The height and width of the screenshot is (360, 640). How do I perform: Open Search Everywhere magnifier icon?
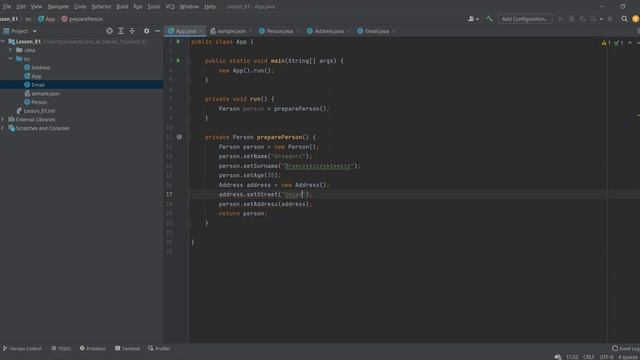point(624,19)
